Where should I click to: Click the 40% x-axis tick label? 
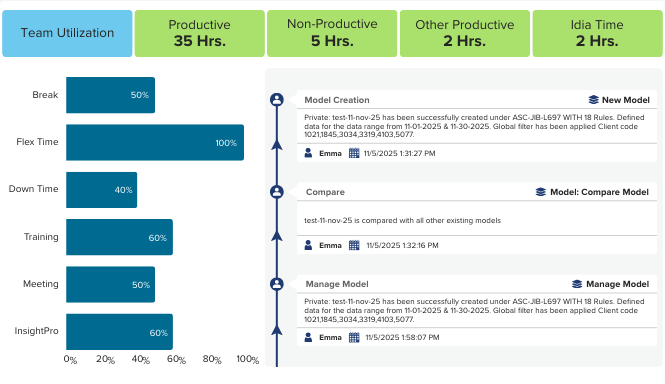pyautogui.click(x=141, y=359)
